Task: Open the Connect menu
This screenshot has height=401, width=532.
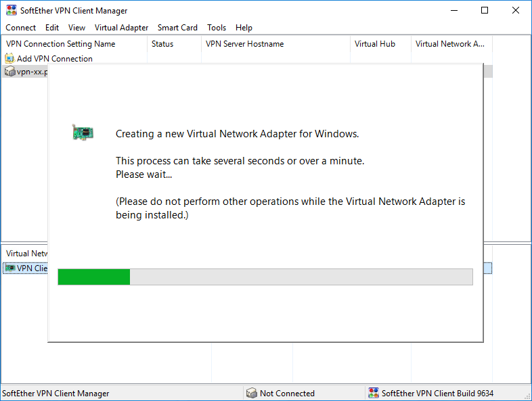Action: click(21, 28)
